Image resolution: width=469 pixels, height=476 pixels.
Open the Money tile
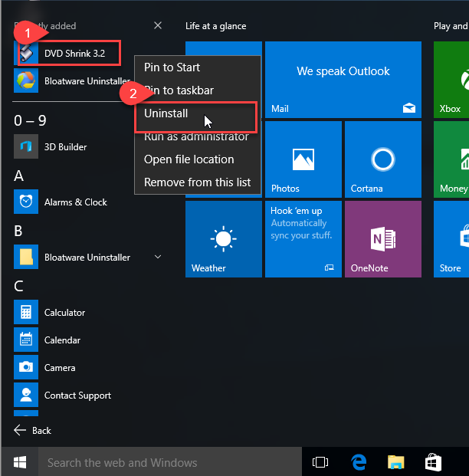451,159
